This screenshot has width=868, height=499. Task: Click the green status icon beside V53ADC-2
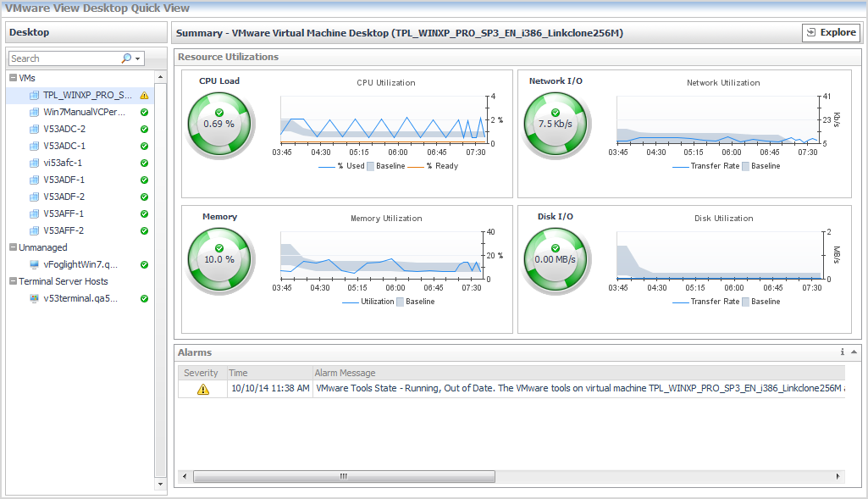tap(144, 129)
